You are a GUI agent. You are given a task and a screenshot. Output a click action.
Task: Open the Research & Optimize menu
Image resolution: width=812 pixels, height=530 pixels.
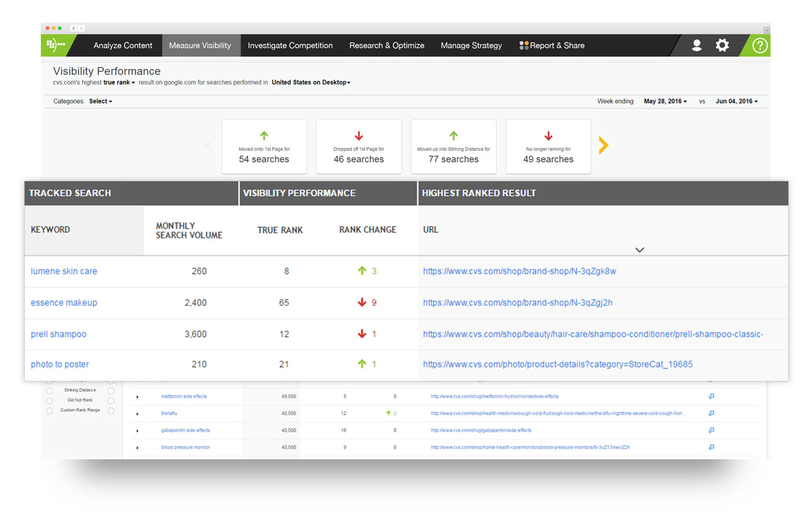(x=387, y=45)
